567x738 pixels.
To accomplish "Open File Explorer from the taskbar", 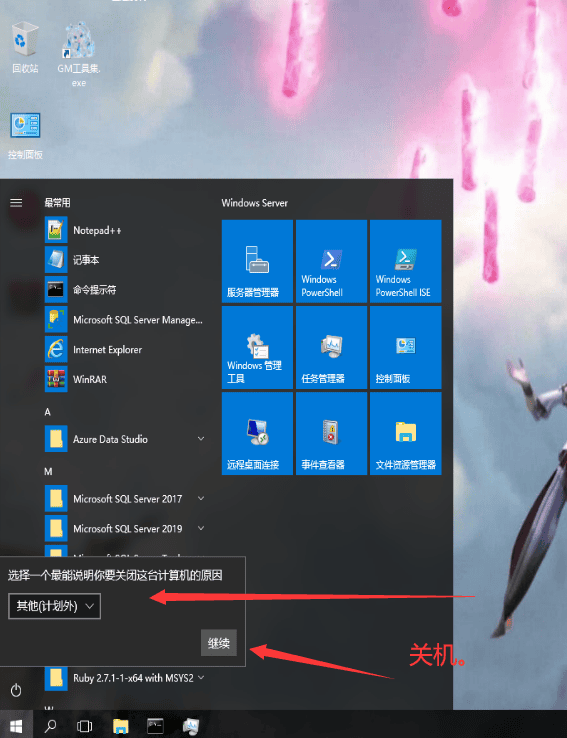I will pyautogui.click(x=120, y=726).
